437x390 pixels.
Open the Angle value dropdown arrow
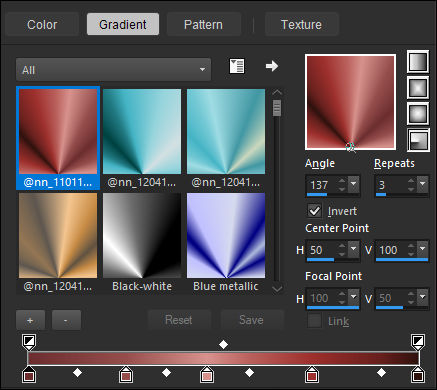point(354,184)
